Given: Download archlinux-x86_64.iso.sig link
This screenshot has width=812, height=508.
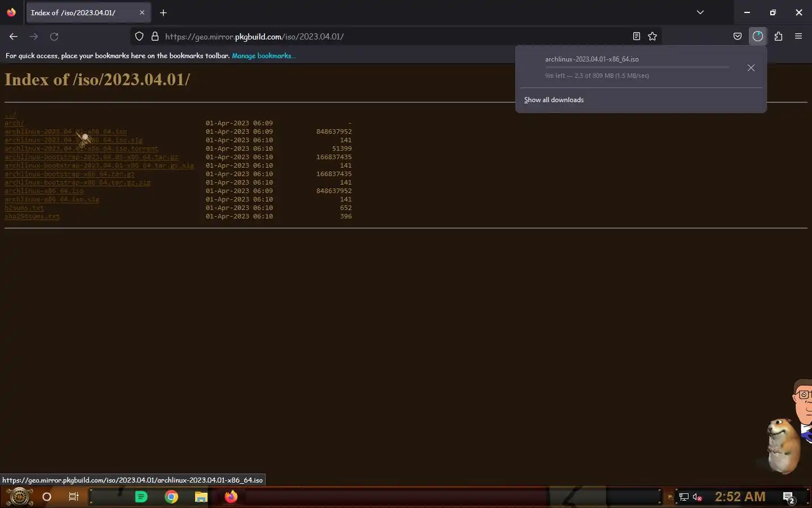Looking at the screenshot, I should pos(52,199).
